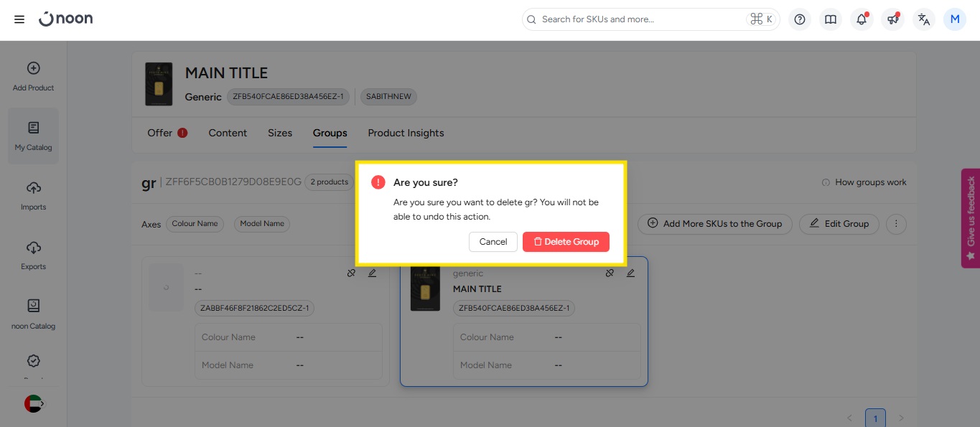Open the M user profile menu

tap(954, 19)
